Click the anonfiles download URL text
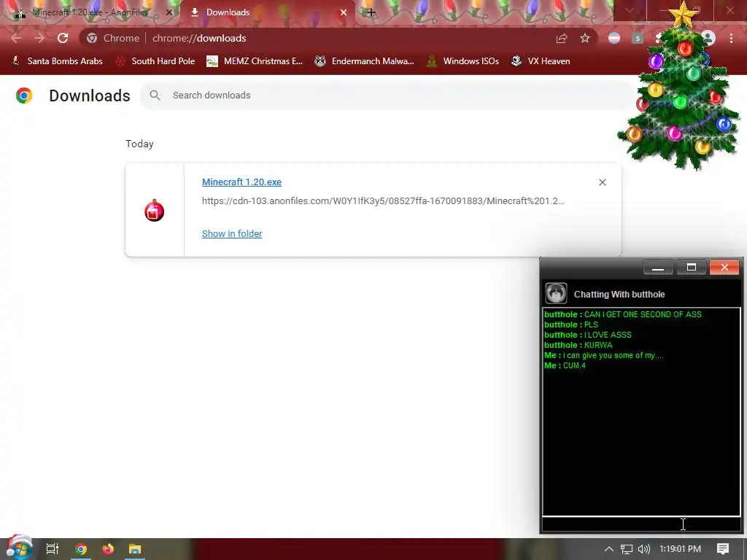The width and height of the screenshot is (747, 560). click(x=383, y=201)
